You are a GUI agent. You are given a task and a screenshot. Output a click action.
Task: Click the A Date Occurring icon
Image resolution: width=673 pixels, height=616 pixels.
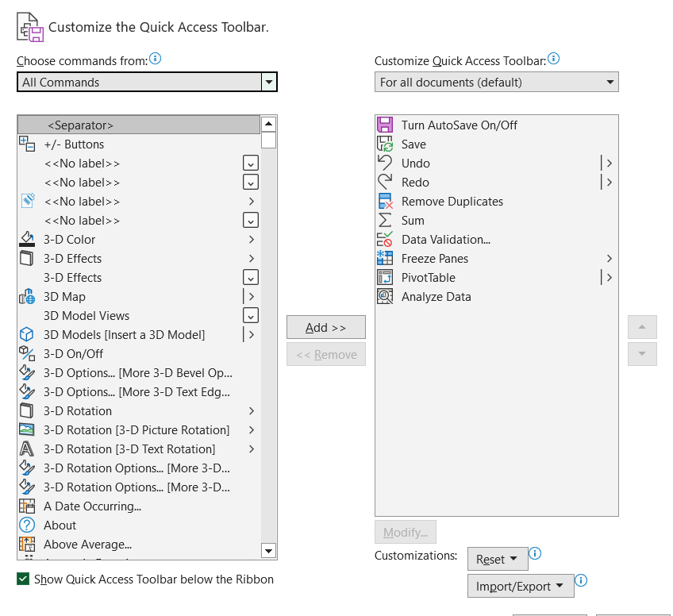(27, 506)
